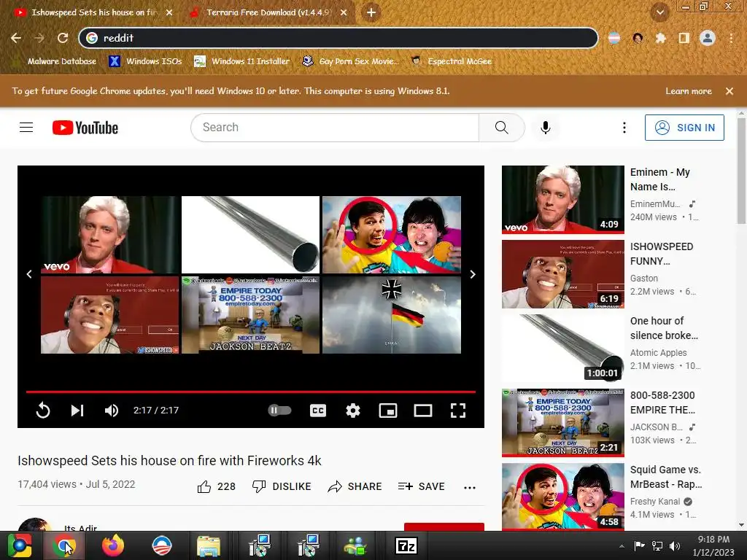
Task: Open Windows ISOs bookmark
Action: pyautogui.click(x=145, y=61)
